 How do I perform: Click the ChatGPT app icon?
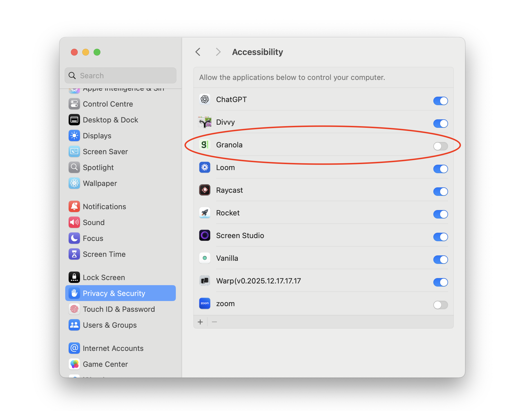click(204, 99)
